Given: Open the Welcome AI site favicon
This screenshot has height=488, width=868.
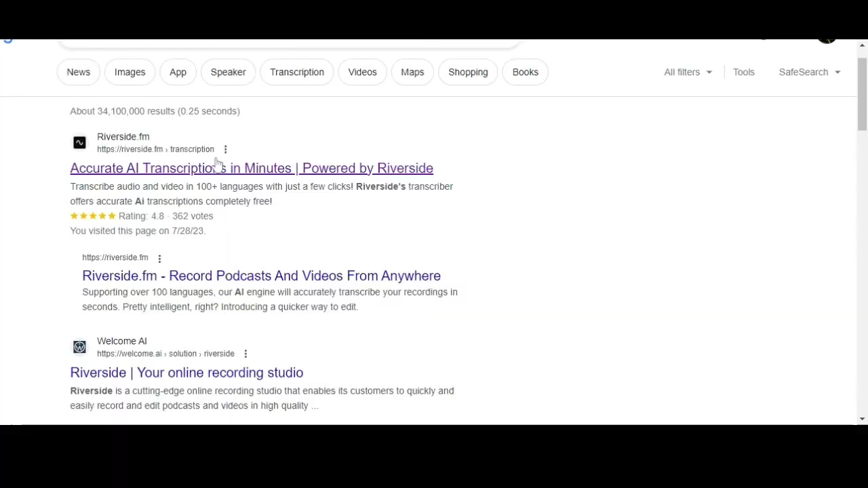Looking at the screenshot, I should [79, 347].
